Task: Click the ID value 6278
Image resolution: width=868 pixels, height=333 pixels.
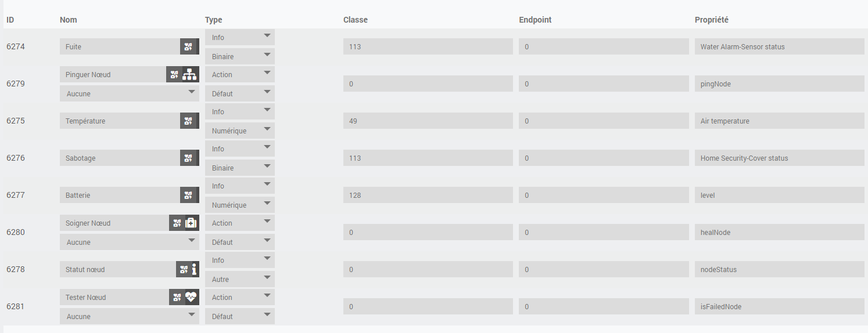Action: point(16,269)
